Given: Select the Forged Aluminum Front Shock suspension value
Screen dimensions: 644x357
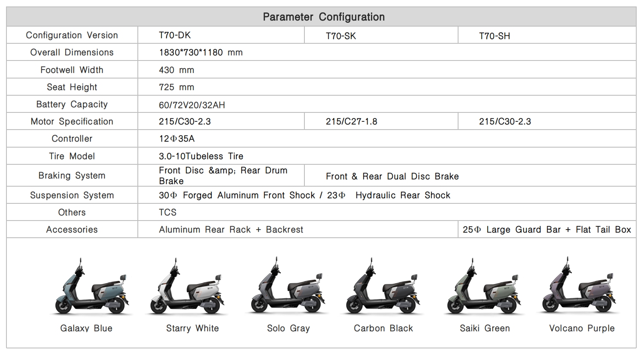Looking at the screenshot, I should pyautogui.click(x=305, y=195).
